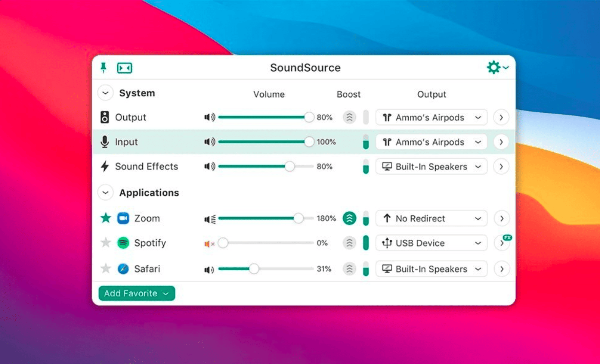
Task: Favorite Safari with the gray star
Action: click(106, 268)
